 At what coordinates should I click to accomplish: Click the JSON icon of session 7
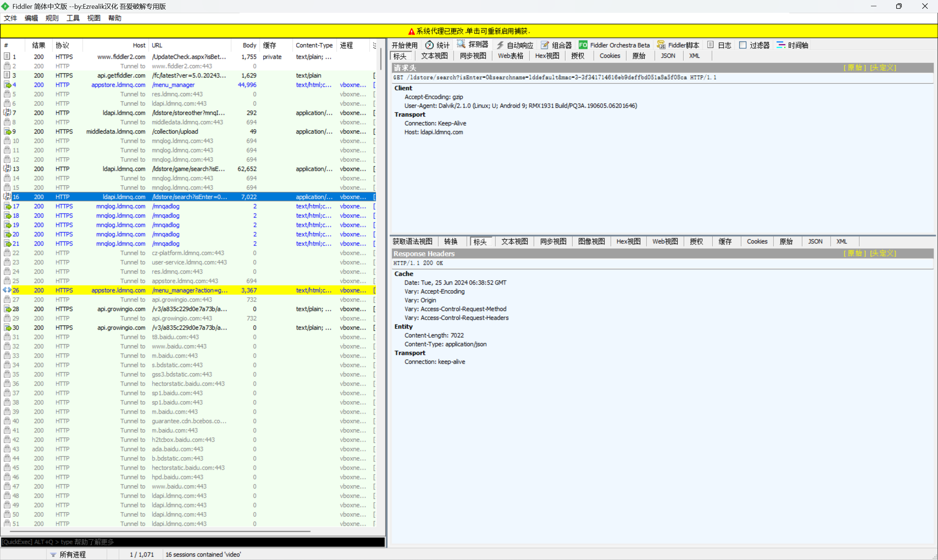pos(7,112)
